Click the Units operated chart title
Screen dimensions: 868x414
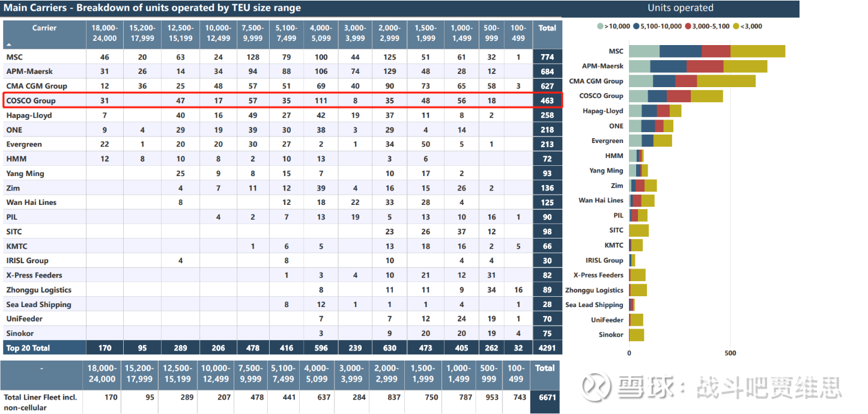pyautogui.click(x=681, y=8)
